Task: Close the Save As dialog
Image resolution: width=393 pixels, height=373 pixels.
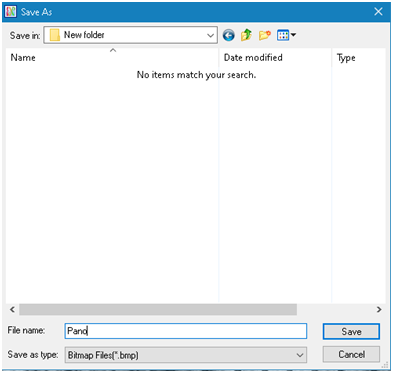Action: tap(378, 12)
